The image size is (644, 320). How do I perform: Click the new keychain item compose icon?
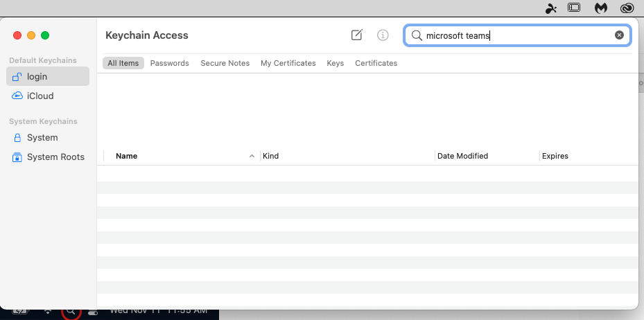click(x=357, y=35)
